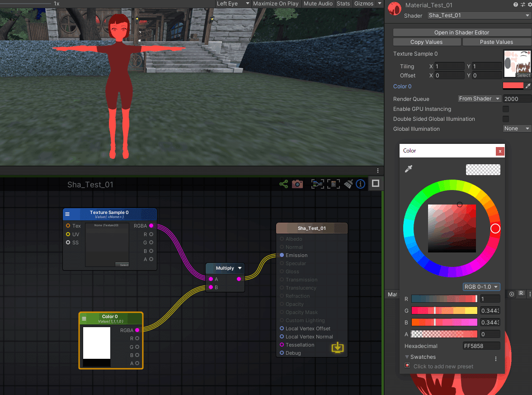Click the clean unused nodes brush icon

coord(348,184)
